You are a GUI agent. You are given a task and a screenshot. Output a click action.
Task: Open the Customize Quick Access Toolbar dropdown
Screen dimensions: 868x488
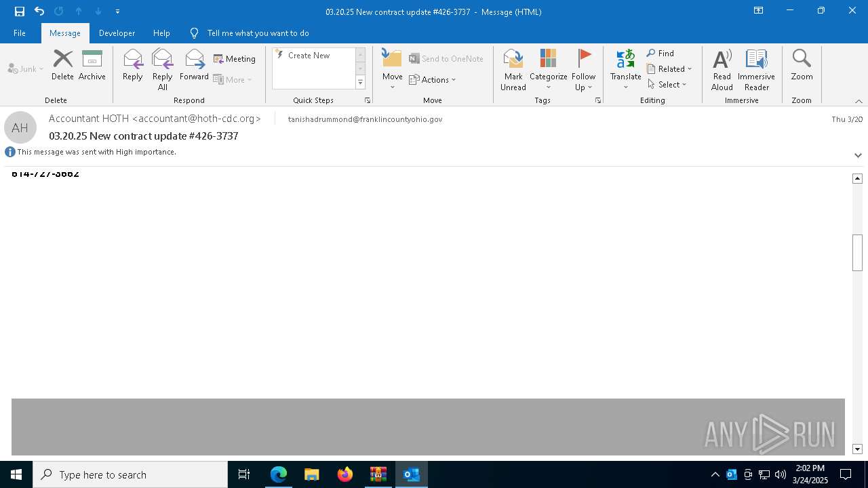(118, 12)
